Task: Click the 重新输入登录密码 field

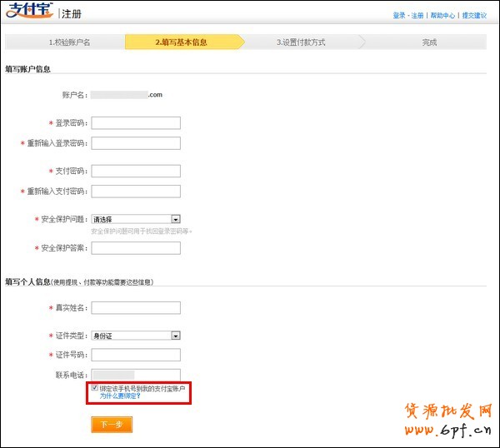Action: [x=136, y=143]
